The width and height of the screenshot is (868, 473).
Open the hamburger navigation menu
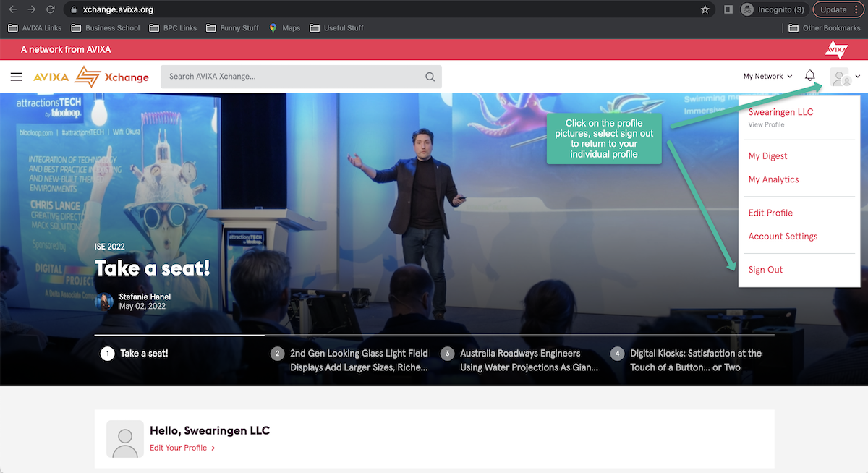click(17, 77)
